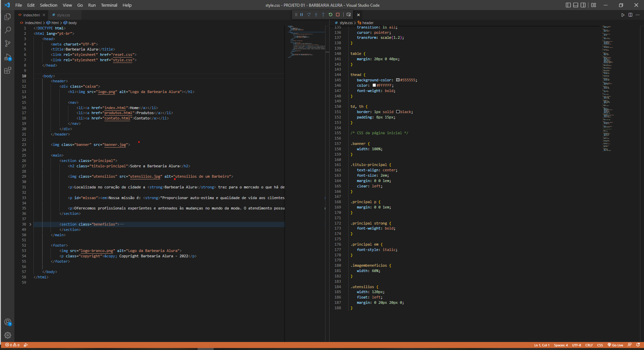
Task: Stop the debug session
Action: click(x=338, y=15)
